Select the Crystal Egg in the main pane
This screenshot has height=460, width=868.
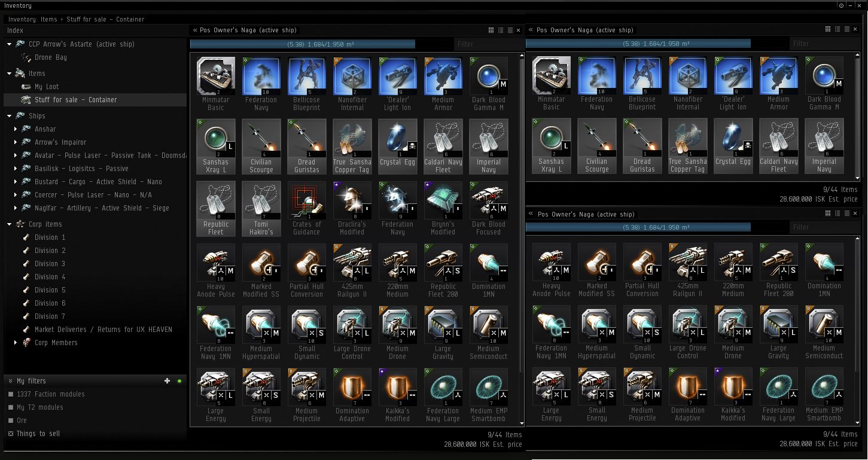[x=397, y=147]
